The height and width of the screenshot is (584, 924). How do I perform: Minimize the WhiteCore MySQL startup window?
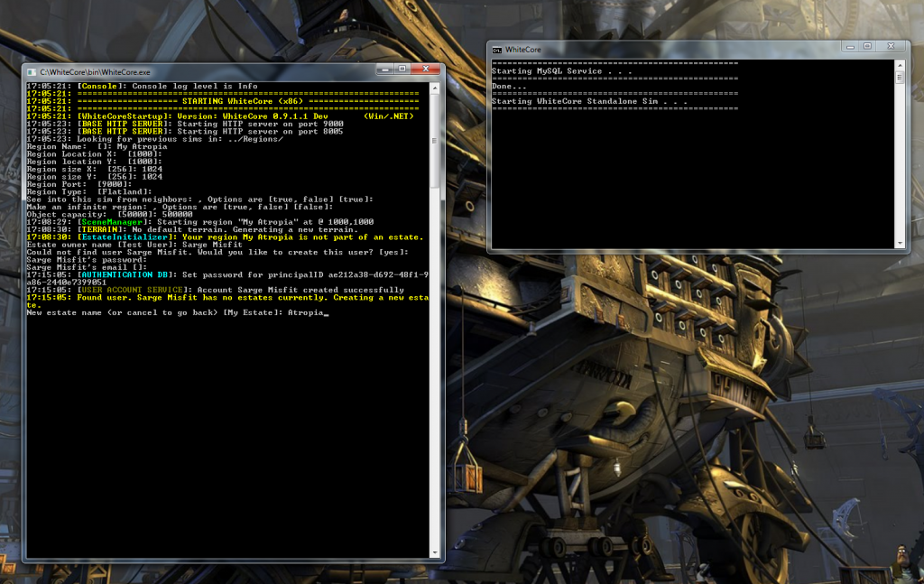click(850, 47)
